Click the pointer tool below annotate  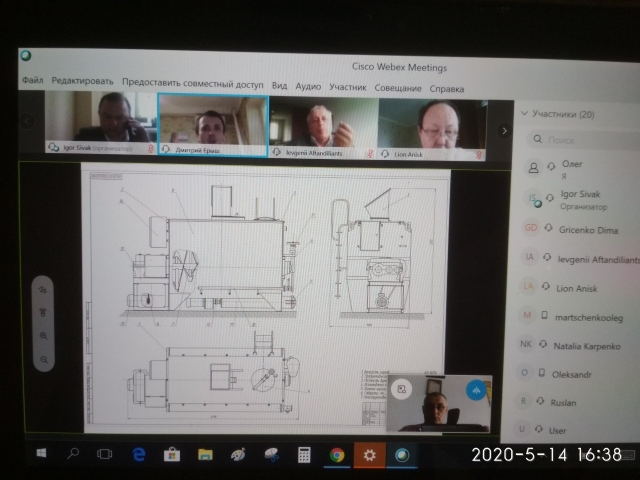click(x=43, y=313)
